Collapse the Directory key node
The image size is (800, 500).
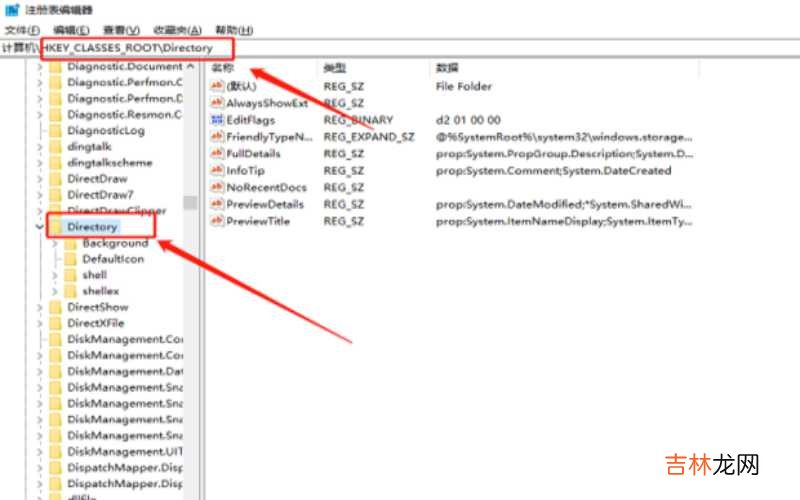(39, 227)
